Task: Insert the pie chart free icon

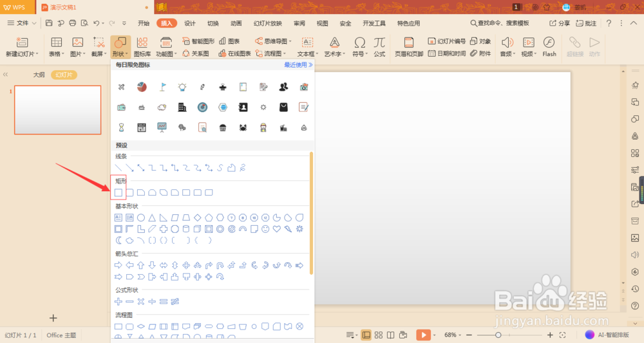Action: (142, 87)
